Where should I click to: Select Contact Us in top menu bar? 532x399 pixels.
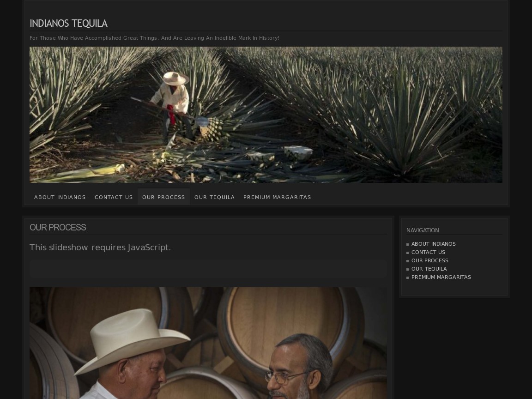pyautogui.click(x=114, y=197)
